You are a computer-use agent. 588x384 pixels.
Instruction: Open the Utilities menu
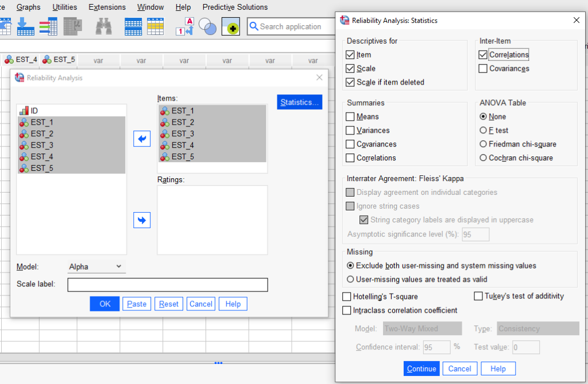point(64,7)
